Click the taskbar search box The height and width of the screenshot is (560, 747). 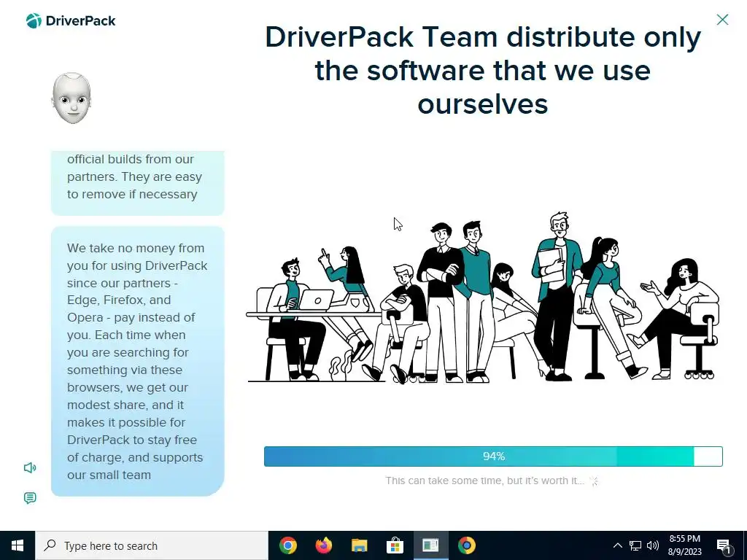(152, 545)
